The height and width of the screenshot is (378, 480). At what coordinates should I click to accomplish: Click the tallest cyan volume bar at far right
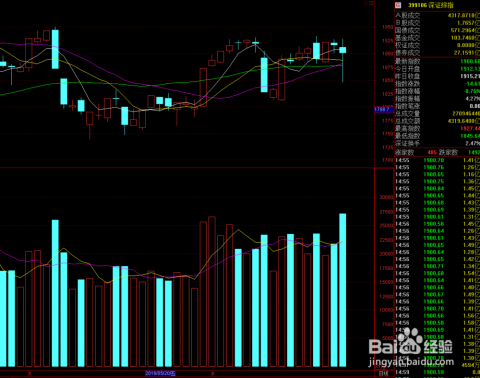[343, 290]
